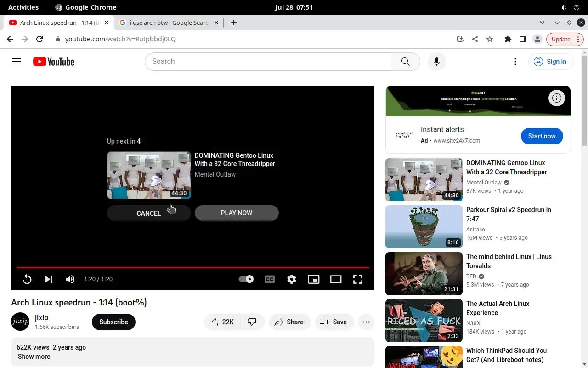Share this page from address bar
This screenshot has width=588, height=368.
pos(475,39)
